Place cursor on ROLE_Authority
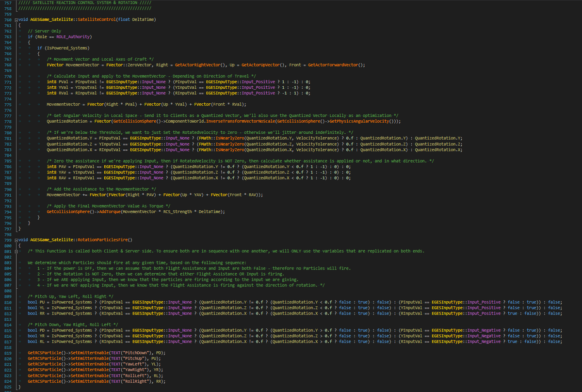Viewport: 582px width, 392px height. pyautogui.click(x=73, y=36)
